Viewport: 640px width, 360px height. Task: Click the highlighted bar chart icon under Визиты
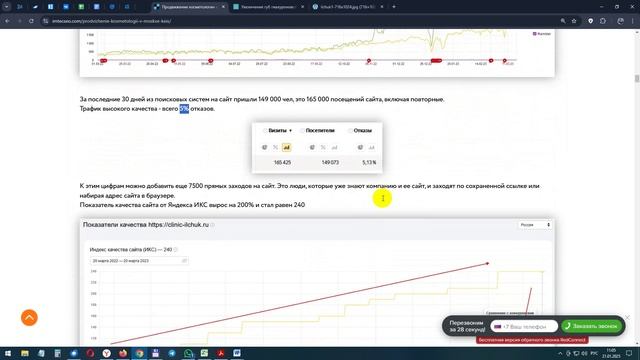click(287, 147)
